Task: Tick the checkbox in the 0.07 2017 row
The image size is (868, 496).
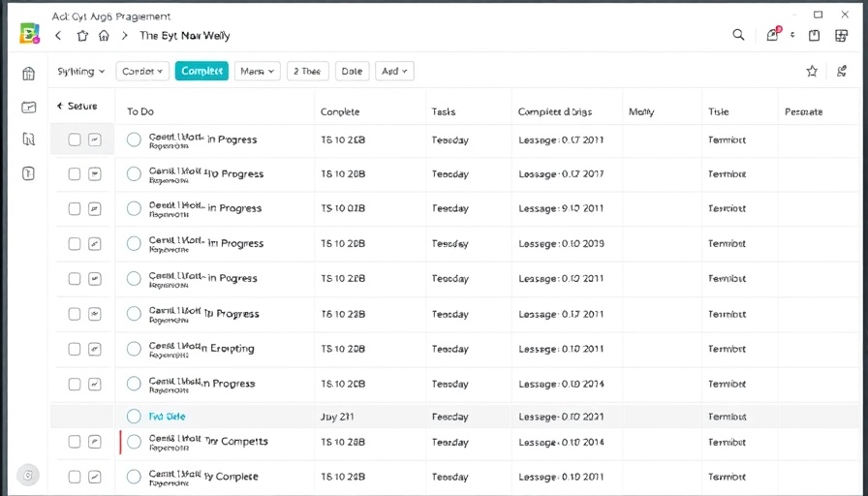Action: click(75, 173)
